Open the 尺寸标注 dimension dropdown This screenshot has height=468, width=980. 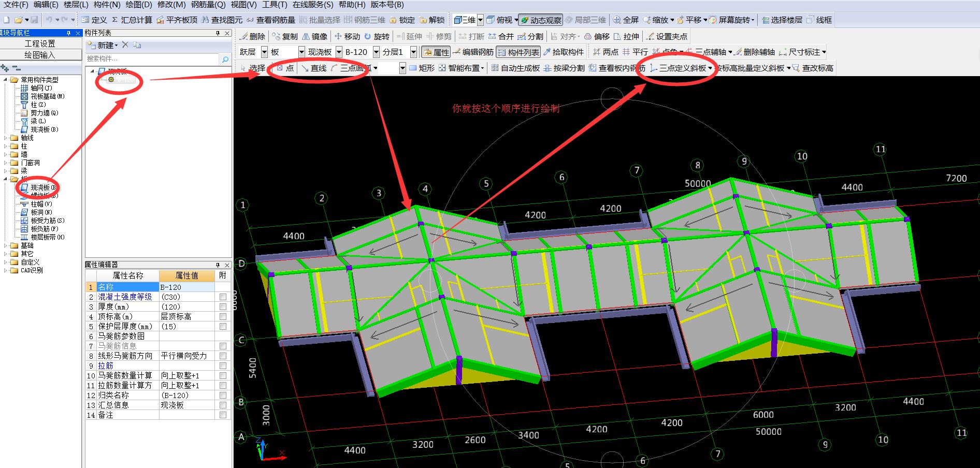pos(824,52)
